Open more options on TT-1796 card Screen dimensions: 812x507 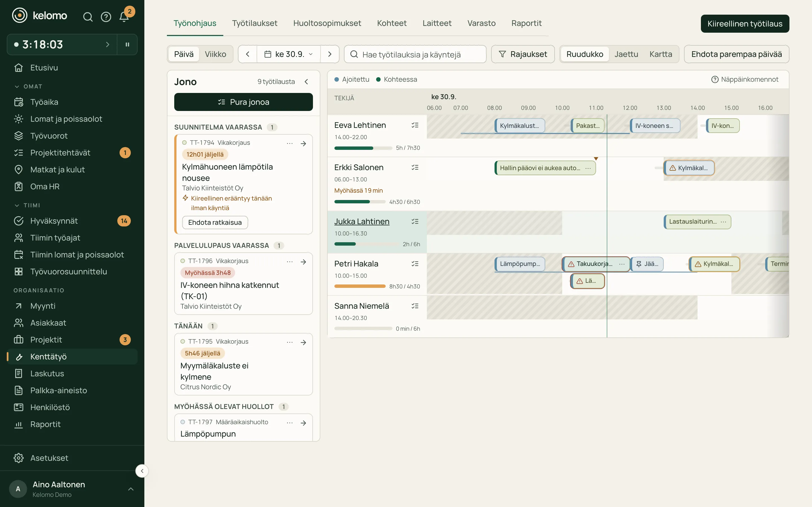pyautogui.click(x=290, y=262)
